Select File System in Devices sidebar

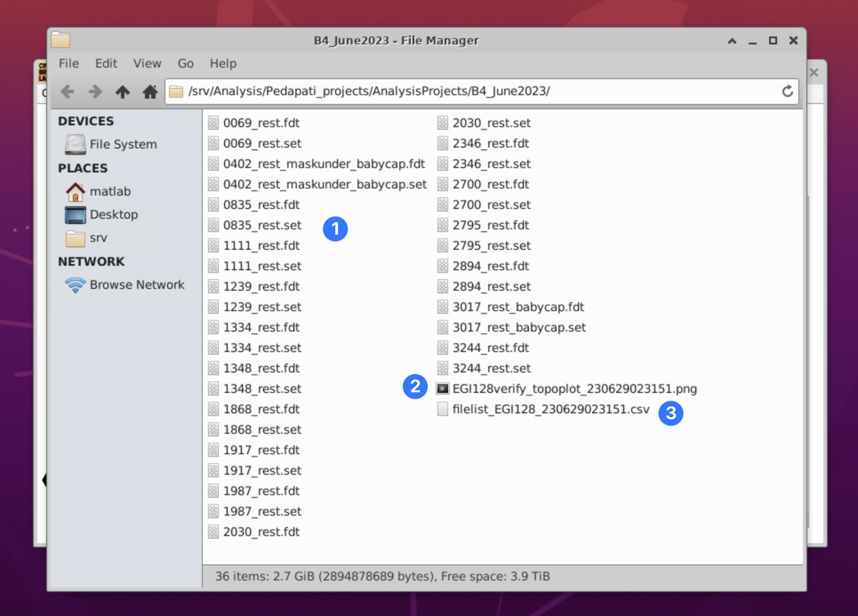click(x=123, y=144)
